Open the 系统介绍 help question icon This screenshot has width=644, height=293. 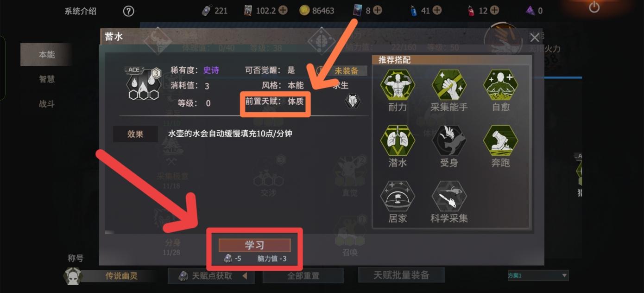coord(128,11)
